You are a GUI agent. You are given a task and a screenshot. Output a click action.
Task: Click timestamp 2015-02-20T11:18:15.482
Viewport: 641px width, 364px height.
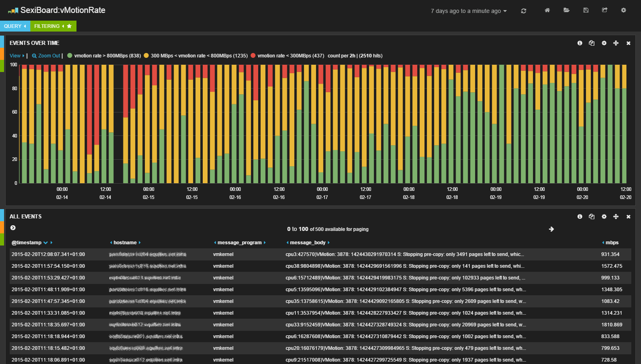pyautogui.click(x=48, y=348)
